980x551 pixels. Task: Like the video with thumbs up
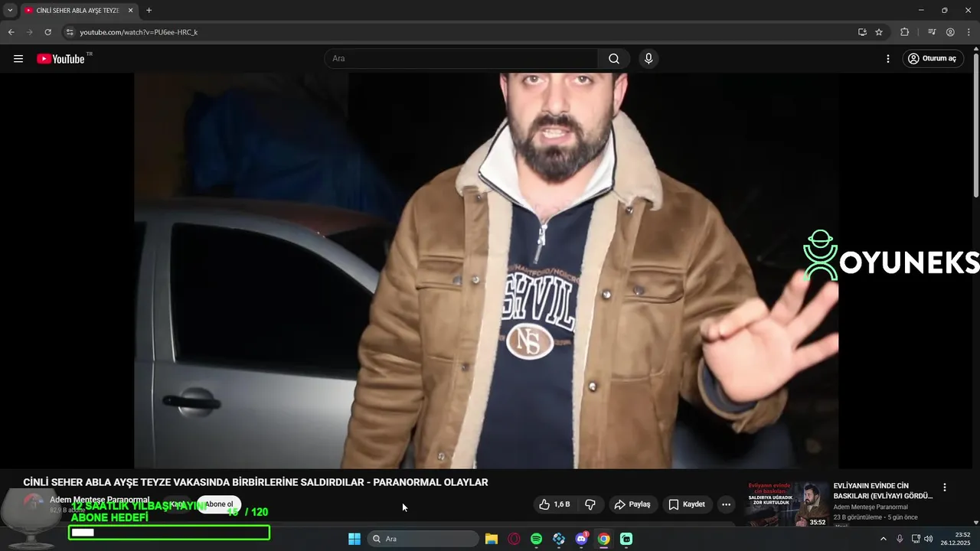pos(554,504)
